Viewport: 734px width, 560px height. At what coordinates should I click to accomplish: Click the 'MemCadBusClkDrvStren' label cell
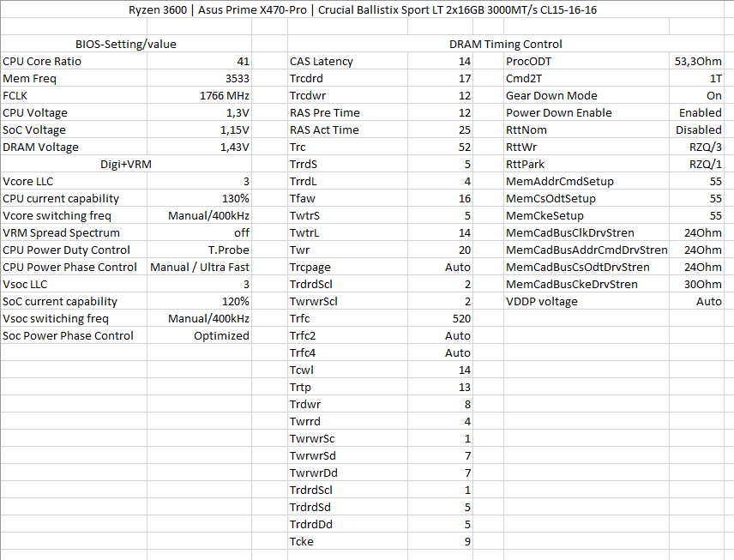(587, 232)
